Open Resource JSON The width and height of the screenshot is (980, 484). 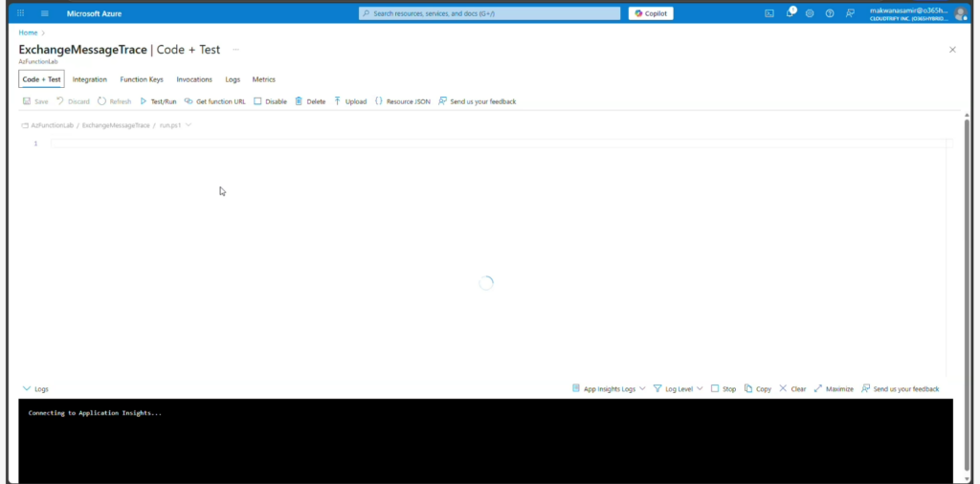click(x=403, y=101)
